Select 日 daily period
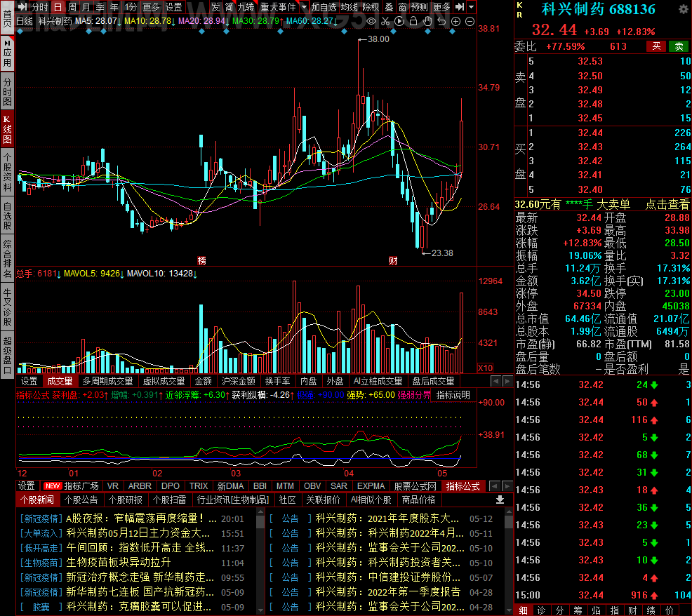Screen dimensions: 692x616 (58, 7)
